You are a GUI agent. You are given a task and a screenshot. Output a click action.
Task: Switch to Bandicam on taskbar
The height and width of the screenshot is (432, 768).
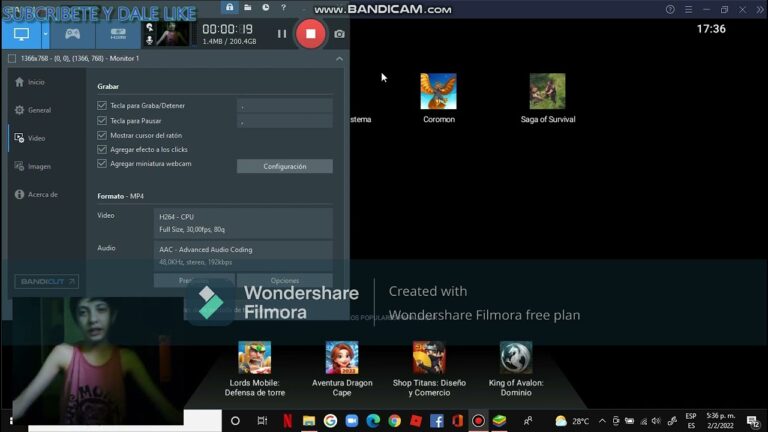(478, 421)
